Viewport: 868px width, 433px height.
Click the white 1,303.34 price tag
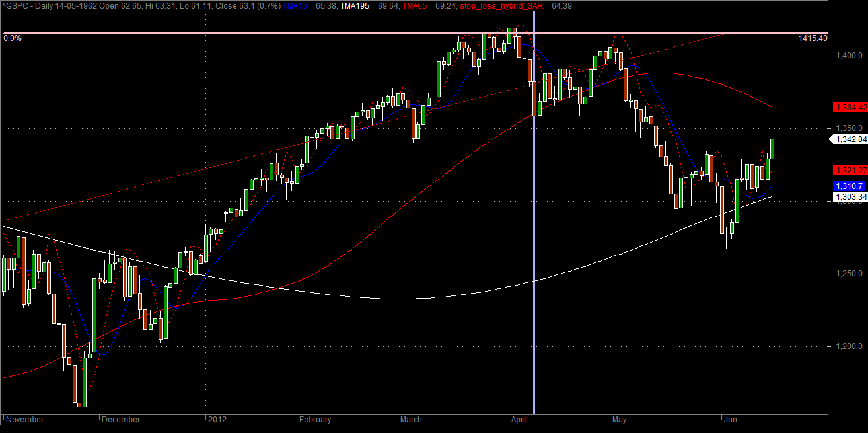coord(850,196)
